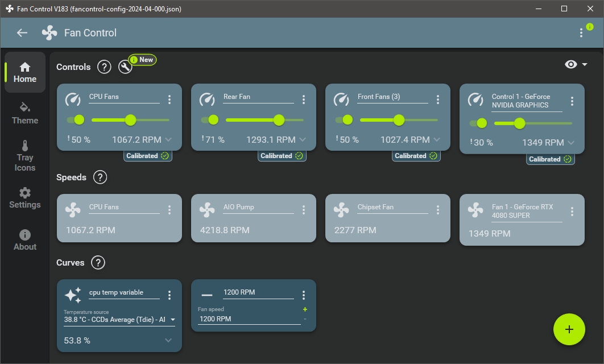Open the three-dot menu on Chipset Fan

pos(438,209)
